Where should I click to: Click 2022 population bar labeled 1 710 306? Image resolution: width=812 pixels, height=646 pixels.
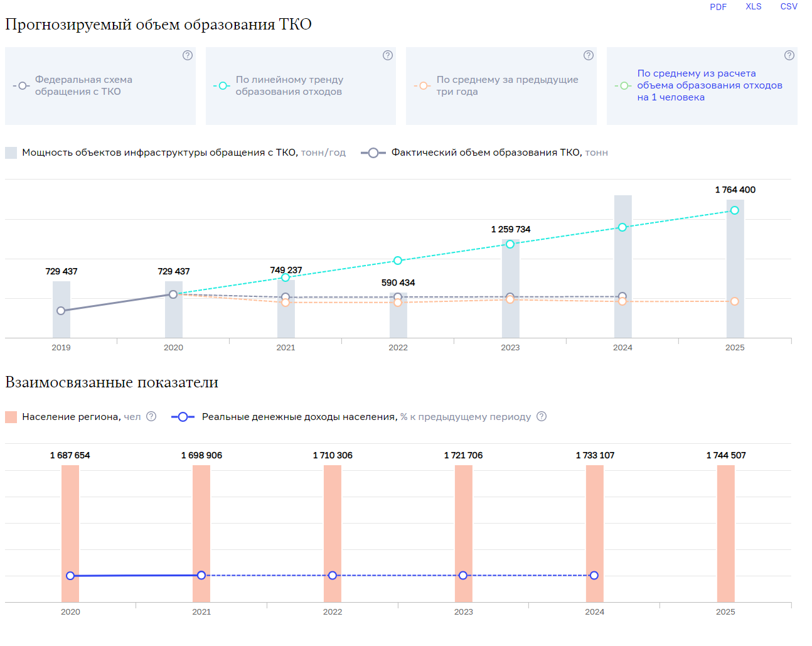[333, 534]
